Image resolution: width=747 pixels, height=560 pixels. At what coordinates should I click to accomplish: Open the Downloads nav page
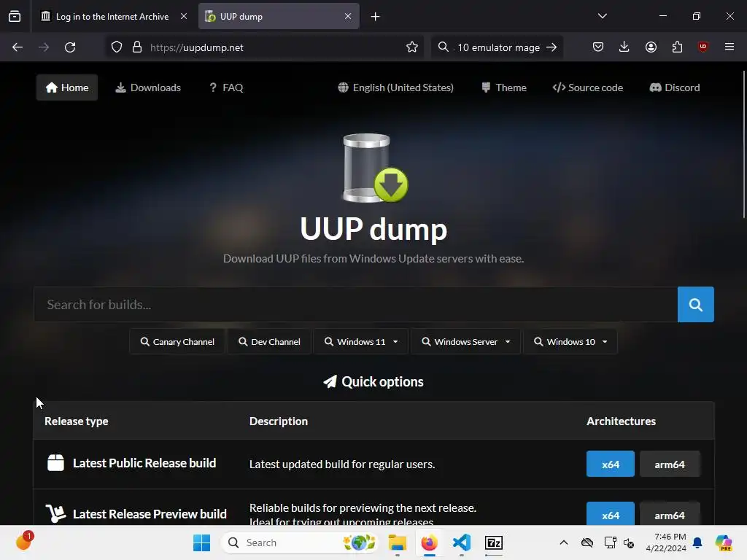148,87
